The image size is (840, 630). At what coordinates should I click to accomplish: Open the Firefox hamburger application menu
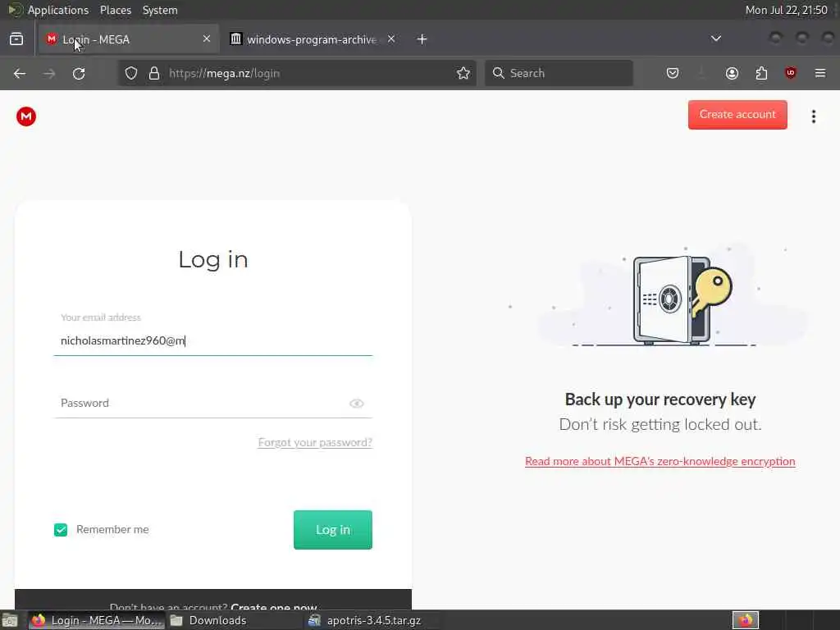click(x=820, y=73)
